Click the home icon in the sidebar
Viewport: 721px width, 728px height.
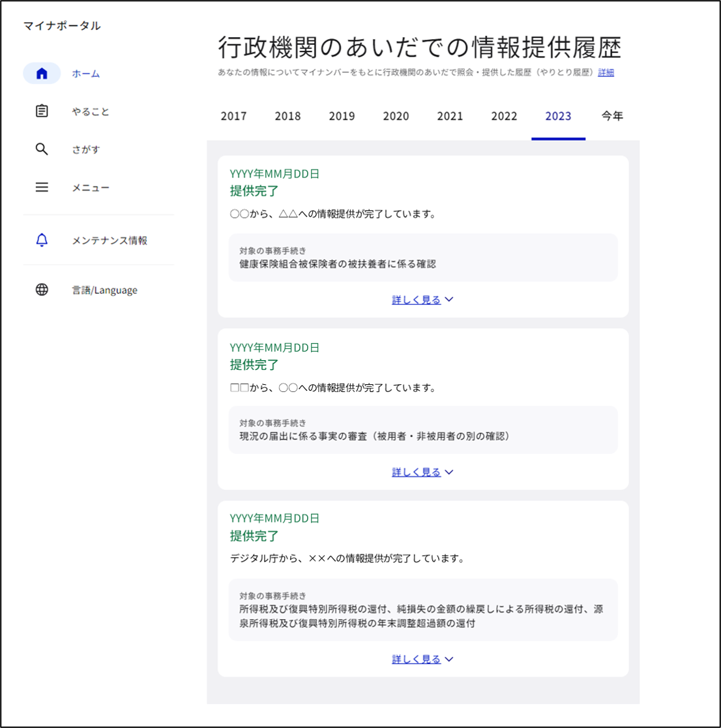[42, 73]
